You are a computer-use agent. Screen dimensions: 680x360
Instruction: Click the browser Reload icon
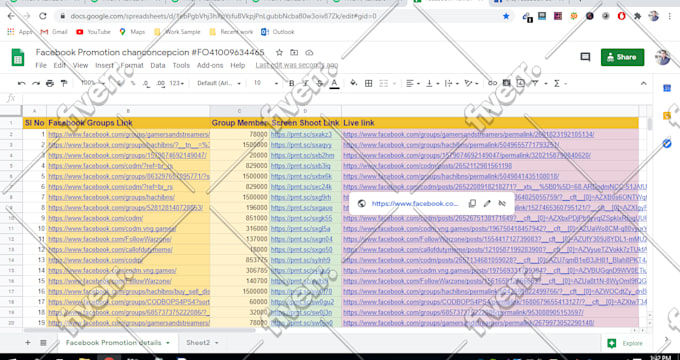pos(42,16)
